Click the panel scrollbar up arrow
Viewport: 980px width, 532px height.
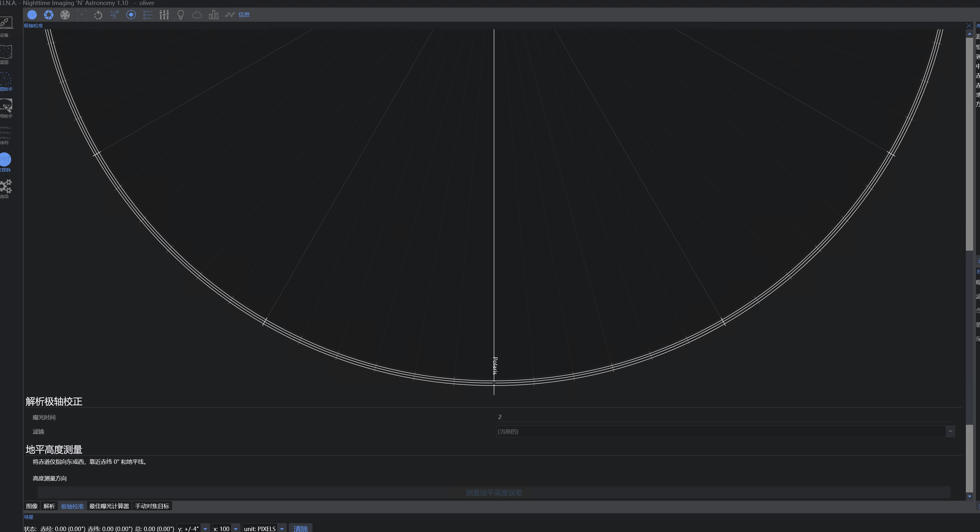(969, 34)
